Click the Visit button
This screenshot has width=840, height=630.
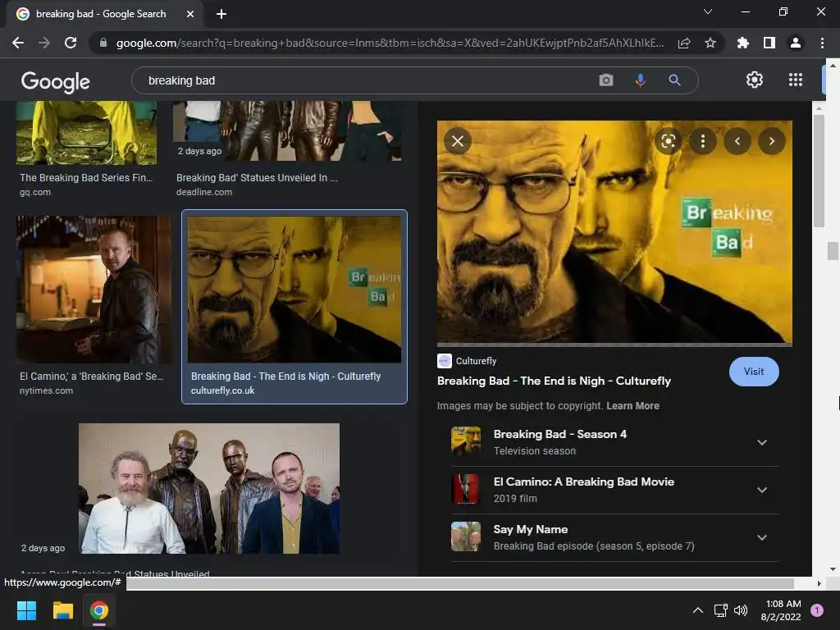coord(754,372)
